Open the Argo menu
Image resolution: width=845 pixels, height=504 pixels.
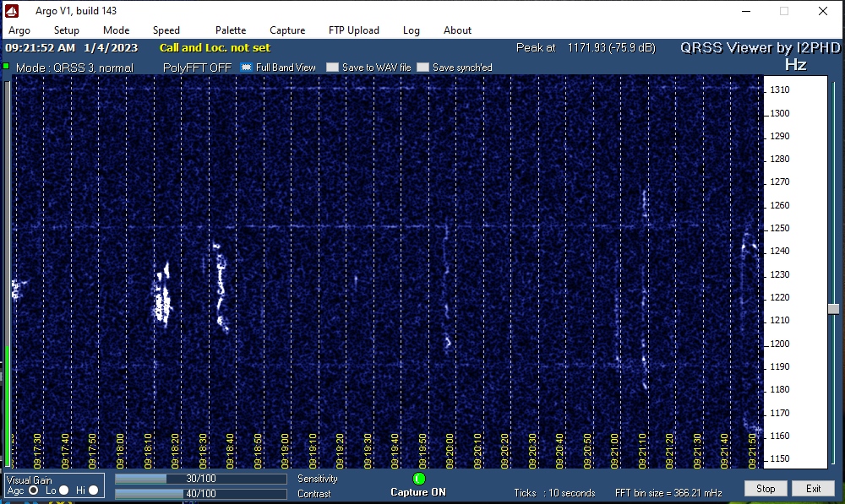tap(19, 30)
